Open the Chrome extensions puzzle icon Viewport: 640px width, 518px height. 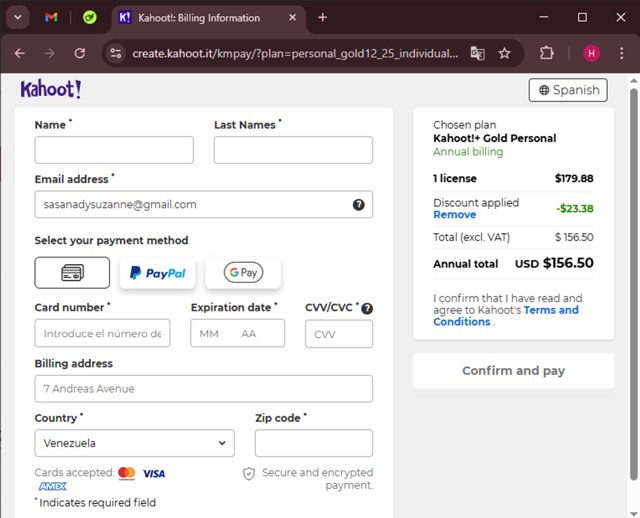(x=547, y=53)
